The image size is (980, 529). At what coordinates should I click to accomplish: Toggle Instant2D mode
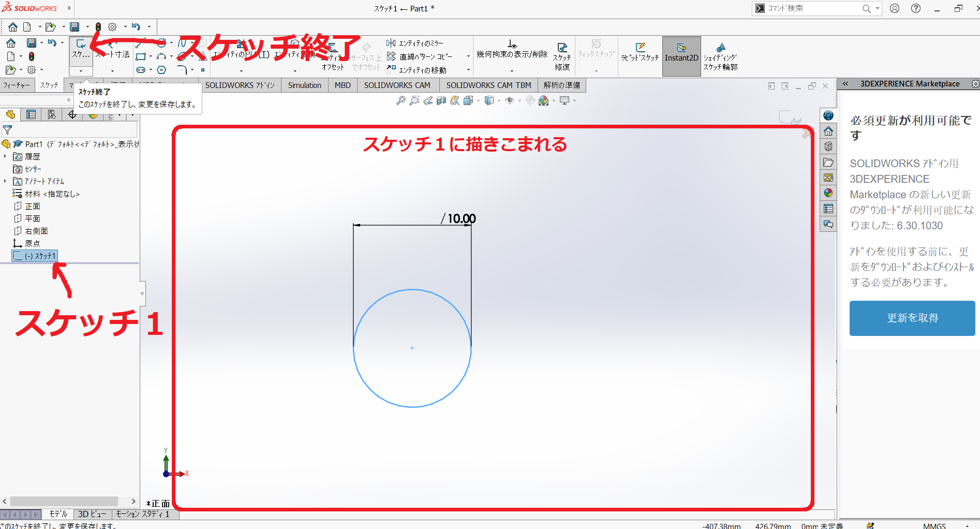[x=681, y=56]
